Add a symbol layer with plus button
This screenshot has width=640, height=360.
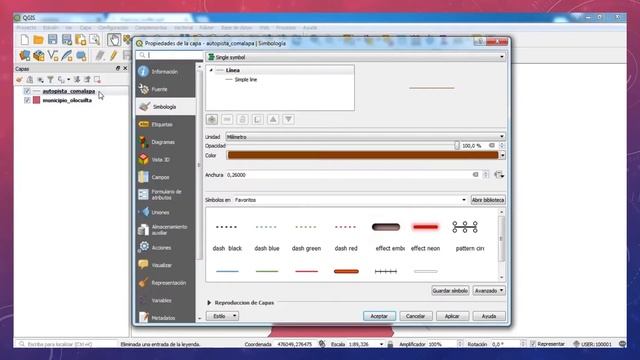point(211,119)
